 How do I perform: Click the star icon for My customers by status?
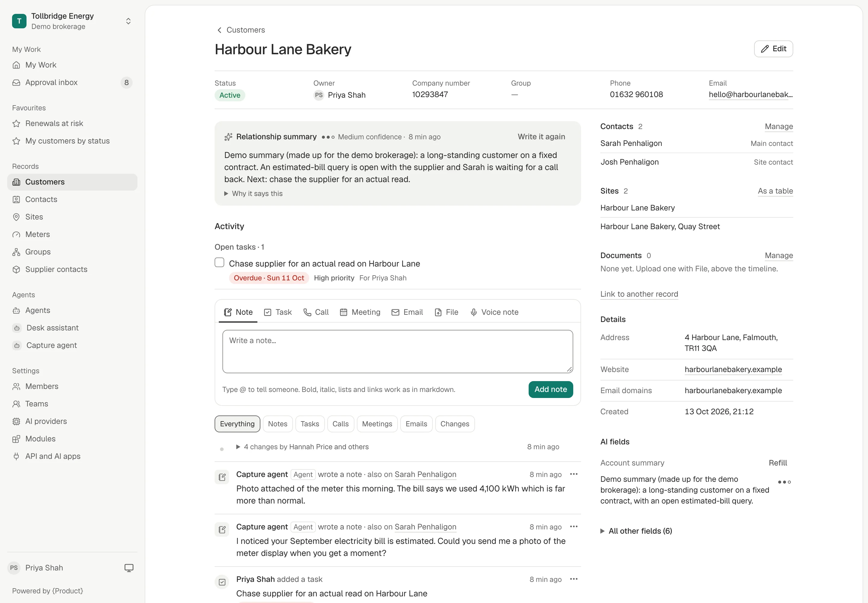click(x=16, y=141)
